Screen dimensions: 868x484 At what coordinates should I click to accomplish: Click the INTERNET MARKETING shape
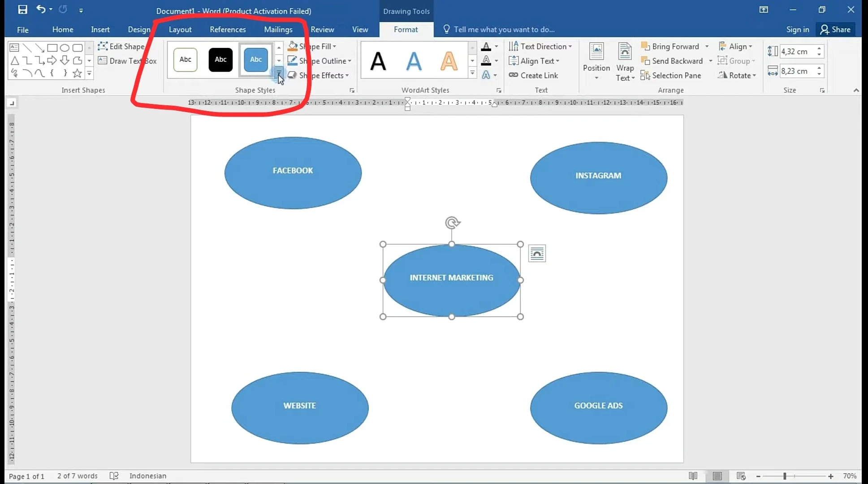452,277
